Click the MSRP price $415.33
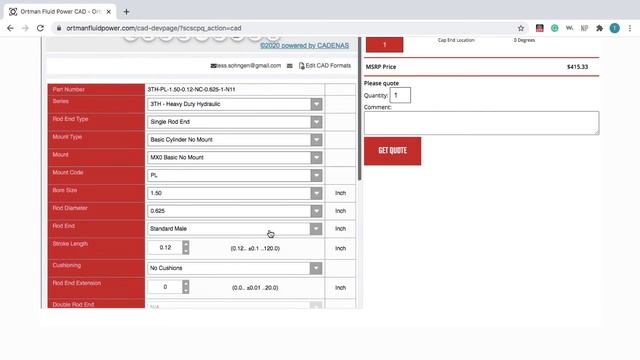 tap(577, 67)
